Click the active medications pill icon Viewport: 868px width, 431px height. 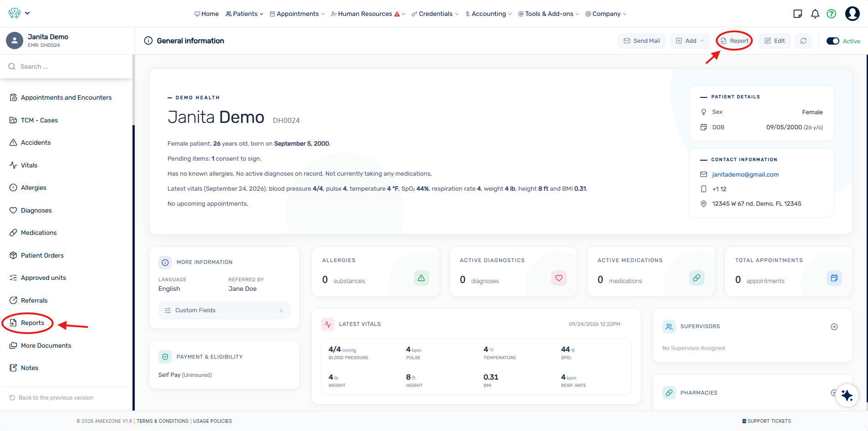697,278
